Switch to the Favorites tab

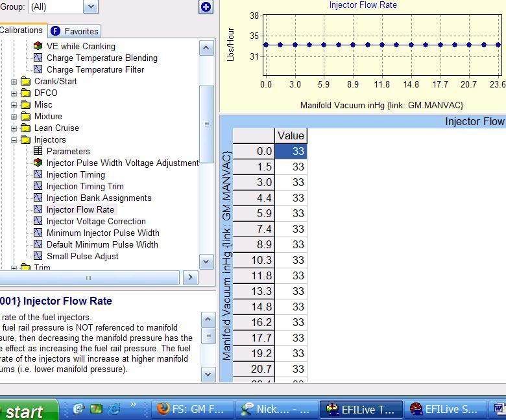pos(75,31)
